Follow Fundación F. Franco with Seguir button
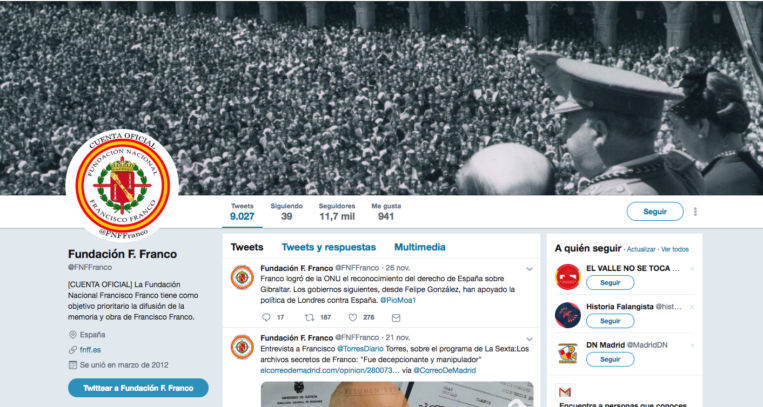Screen dimensions: 763x407 655,211
